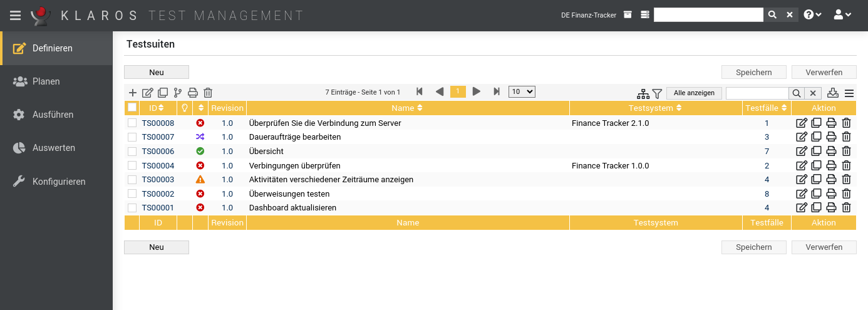Click the lower Speichern button
868x310 pixels.
coord(754,247)
